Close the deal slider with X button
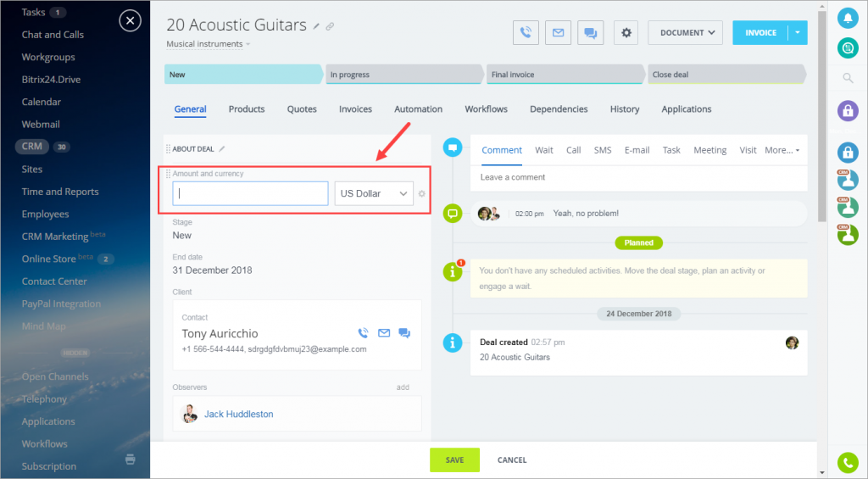The height and width of the screenshot is (479, 868). 130,21
